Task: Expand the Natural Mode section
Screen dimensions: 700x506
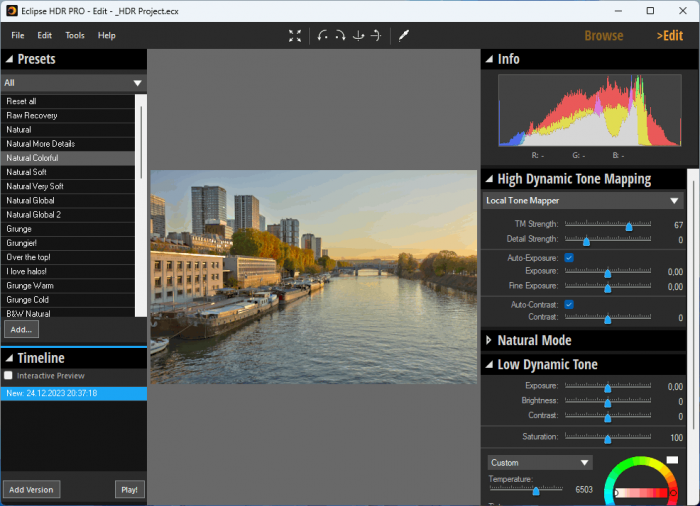Action: pyautogui.click(x=534, y=340)
